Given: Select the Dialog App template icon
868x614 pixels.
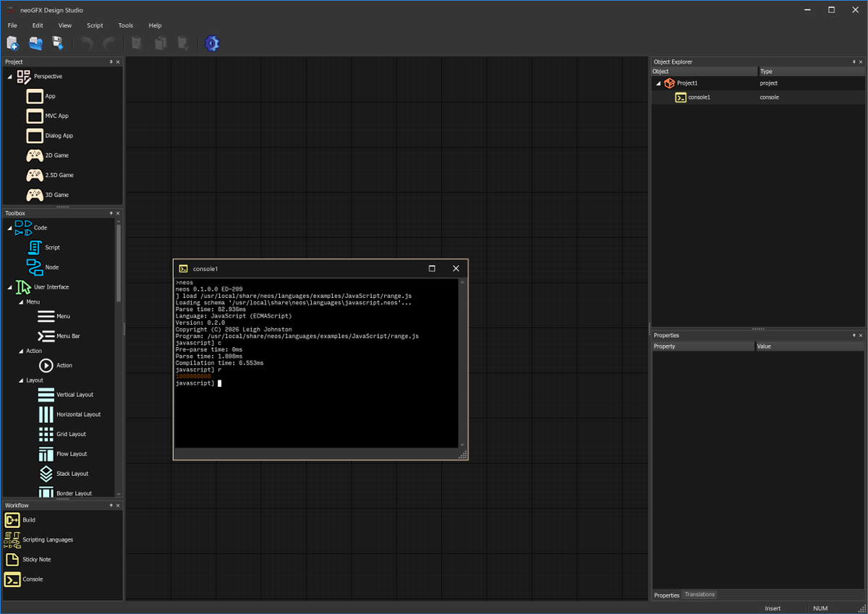Looking at the screenshot, I should (x=35, y=135).
